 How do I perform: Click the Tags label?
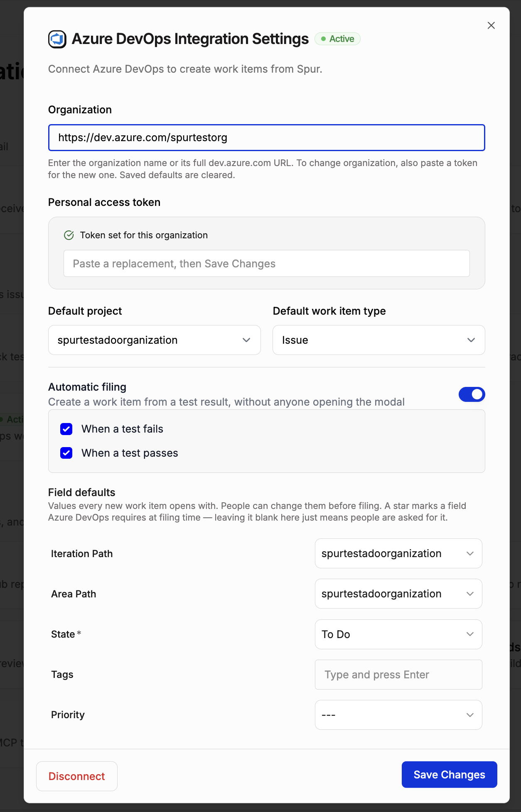pos(62,675)
